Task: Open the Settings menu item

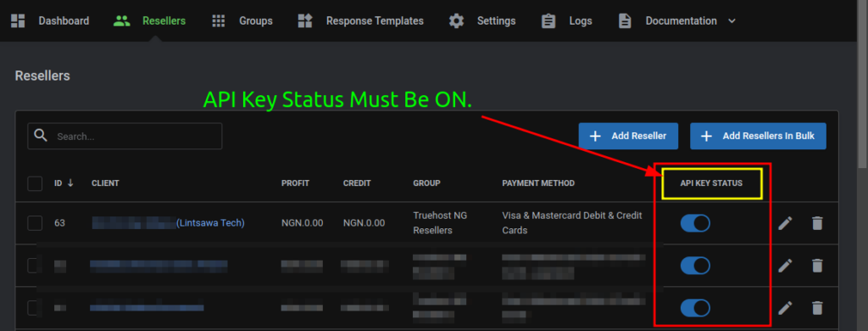Action: [x=496, y=21]
